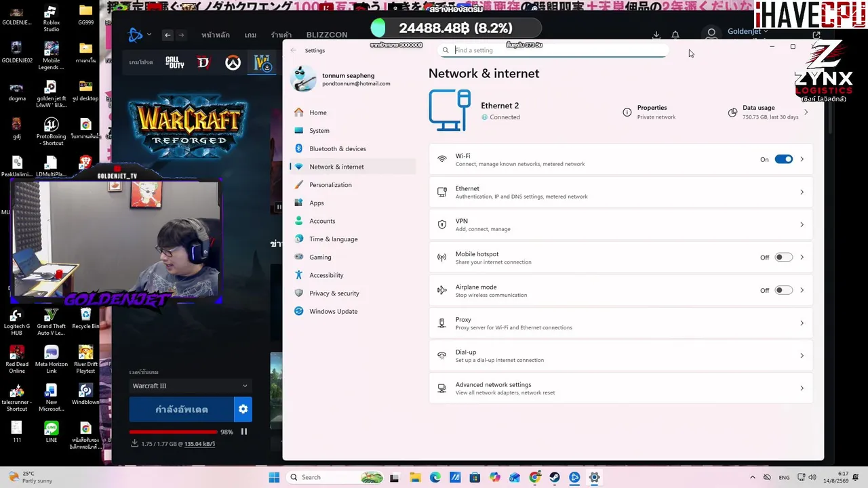Open Ethernet row chevron

(x=802, y=192)
